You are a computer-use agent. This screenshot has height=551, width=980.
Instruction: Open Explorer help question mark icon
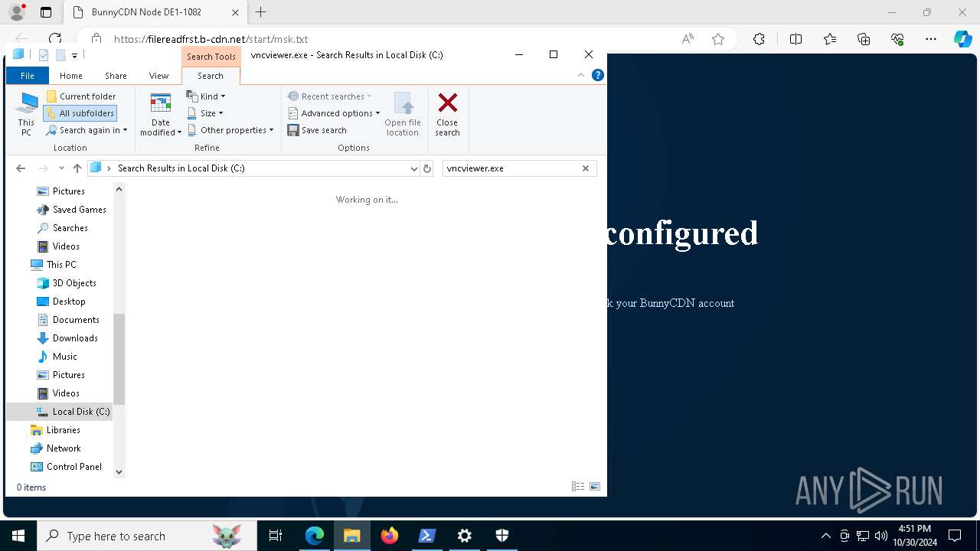tap(598, 75)
